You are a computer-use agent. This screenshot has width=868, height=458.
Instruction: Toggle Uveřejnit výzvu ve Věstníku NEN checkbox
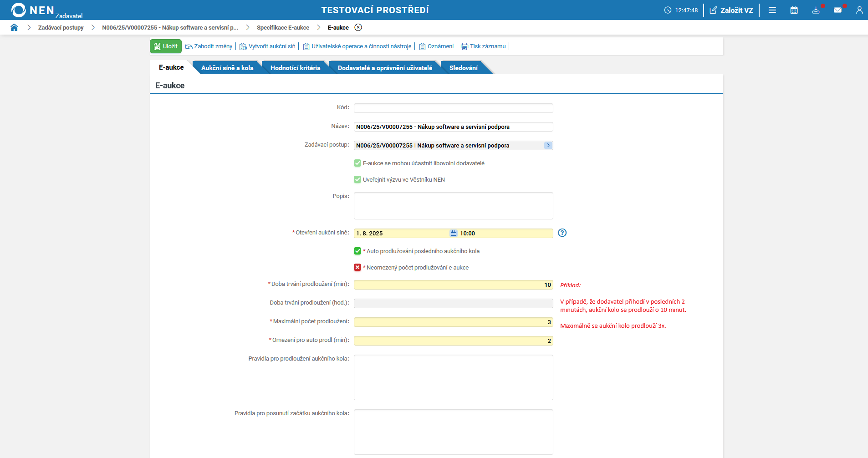pos(357,179)
